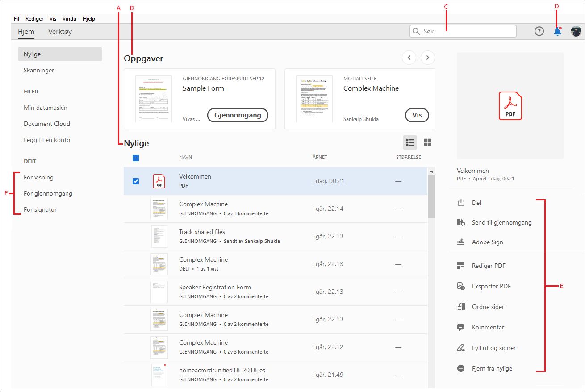
Task: Select the Kommentar tool
Action: (488, 327)
